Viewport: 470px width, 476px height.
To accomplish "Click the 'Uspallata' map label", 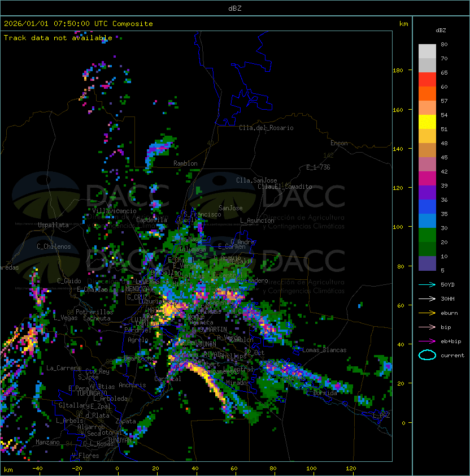I will tap(53, 225).
